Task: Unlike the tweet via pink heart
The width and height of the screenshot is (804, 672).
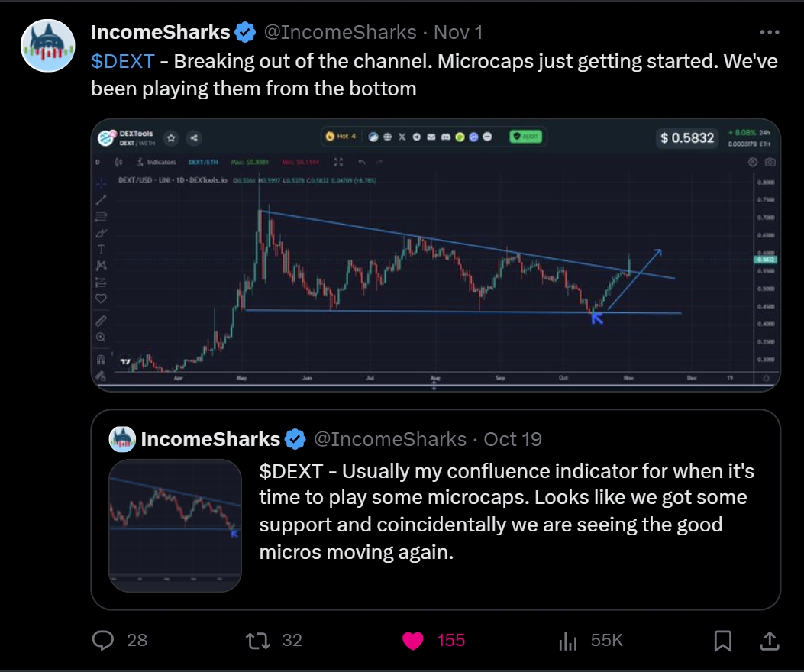Action: (x=413, y=640)
